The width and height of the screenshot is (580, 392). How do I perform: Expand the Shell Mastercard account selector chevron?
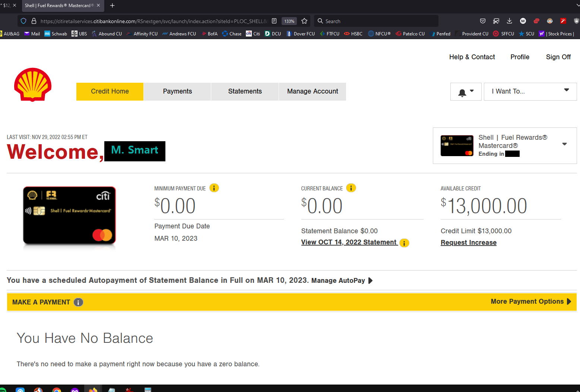point(564,144)
